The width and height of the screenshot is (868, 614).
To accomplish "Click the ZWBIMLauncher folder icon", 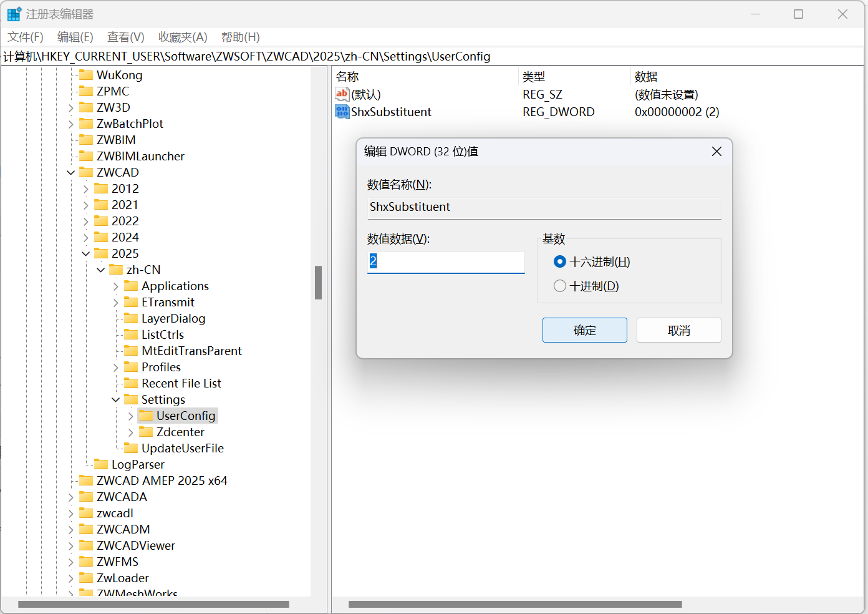I will [x=86, y=156].
